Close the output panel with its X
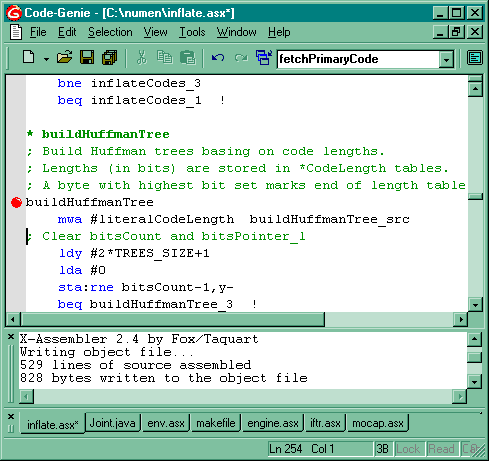The image size is (489, 461). point(11,337)
